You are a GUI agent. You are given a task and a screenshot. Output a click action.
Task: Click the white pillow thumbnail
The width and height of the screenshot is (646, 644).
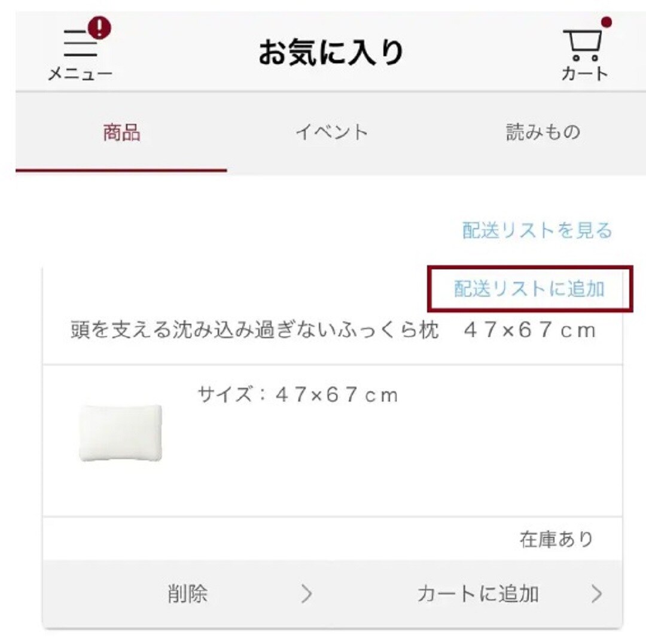click(x=121, y=432)
